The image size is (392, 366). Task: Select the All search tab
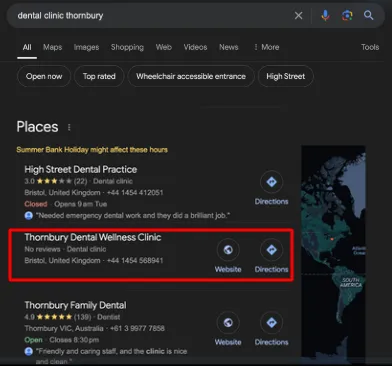point(27,47)
